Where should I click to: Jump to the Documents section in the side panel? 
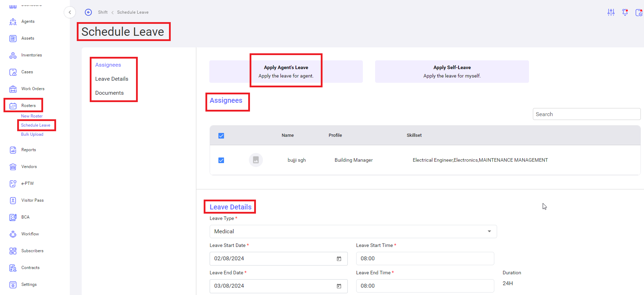click(109, 93)
